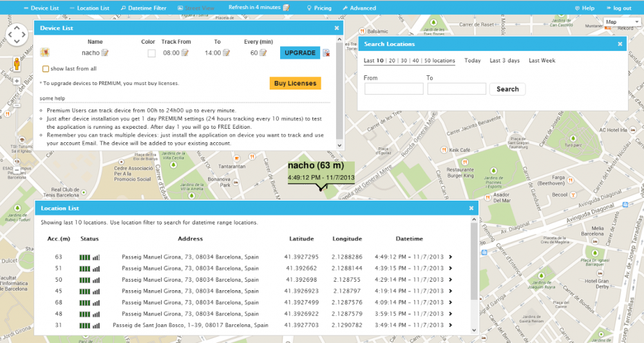Viewport: 644px width, 343px height.
Task: Click battery status icon in accuracy 51 row
Action: (x=84, y=269)
